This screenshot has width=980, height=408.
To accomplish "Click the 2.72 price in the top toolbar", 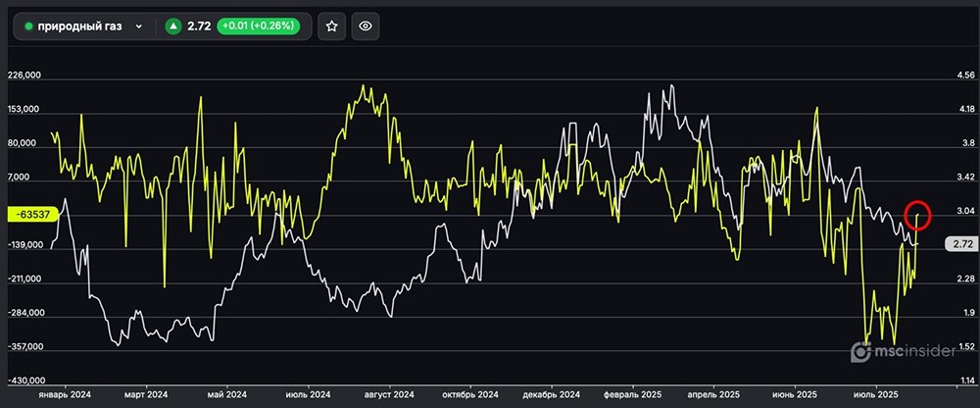I will 198,27.
